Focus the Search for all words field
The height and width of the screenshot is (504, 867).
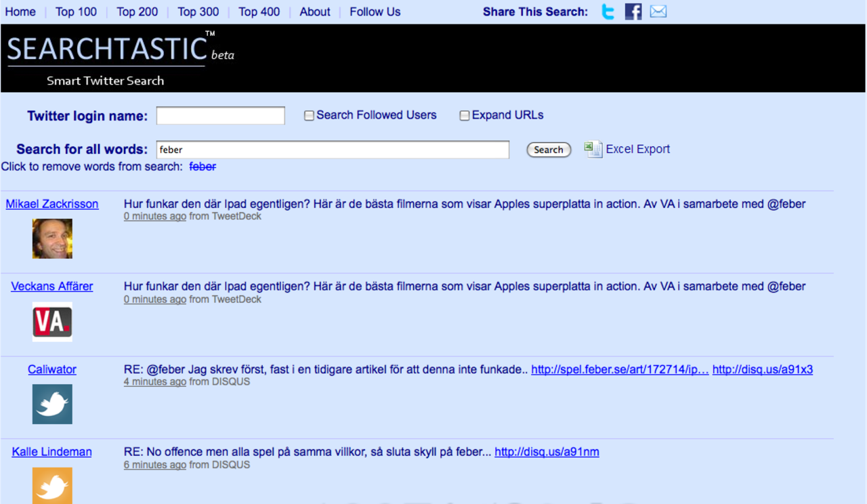(x=333, y=150)
